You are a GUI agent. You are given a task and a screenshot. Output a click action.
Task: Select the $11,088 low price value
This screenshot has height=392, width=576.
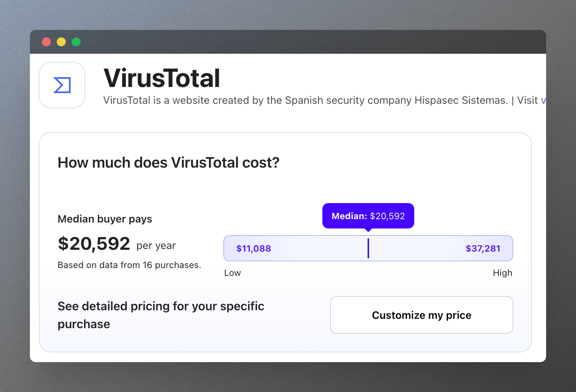pyautogui.click(x=254, y=248)
